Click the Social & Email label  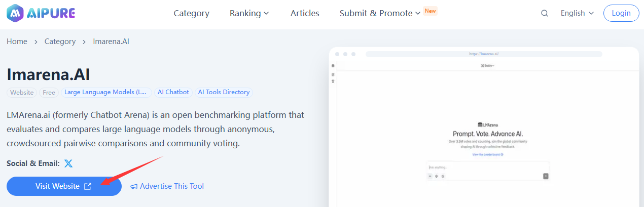(33, 163)
